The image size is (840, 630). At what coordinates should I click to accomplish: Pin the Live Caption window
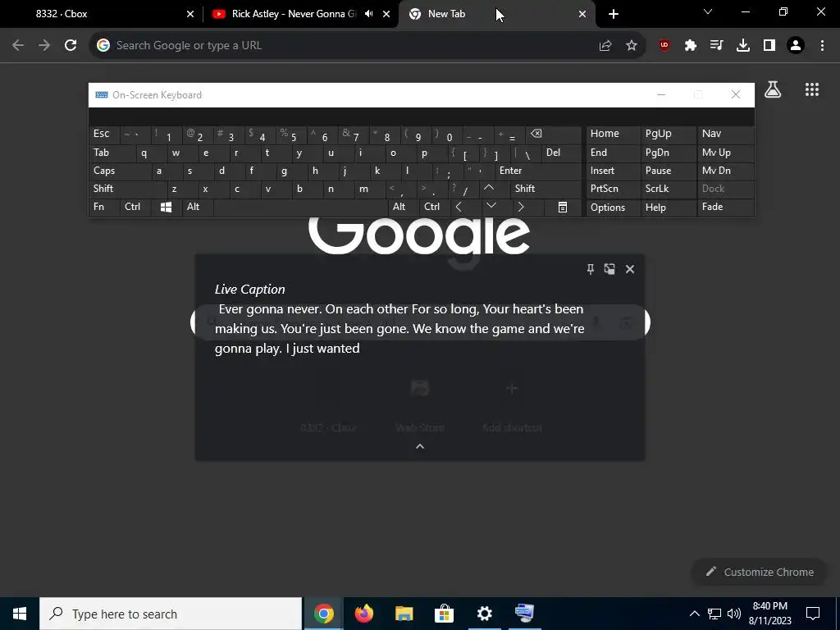pyautogui.click(x=591, y=269)
